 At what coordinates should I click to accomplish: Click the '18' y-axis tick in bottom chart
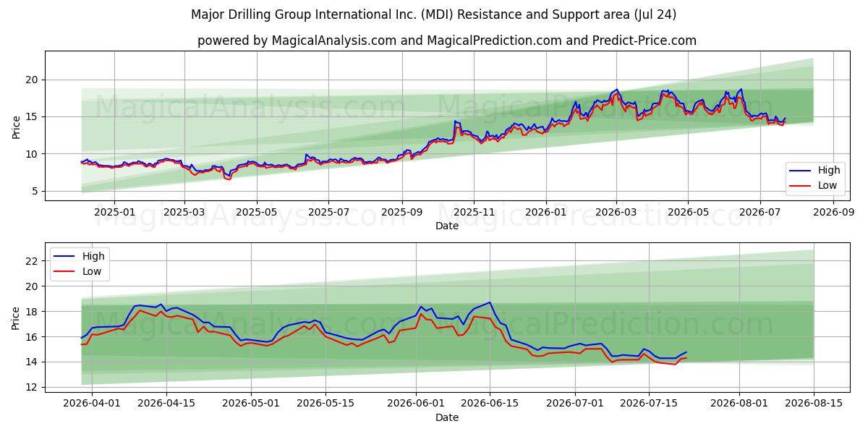33,312
